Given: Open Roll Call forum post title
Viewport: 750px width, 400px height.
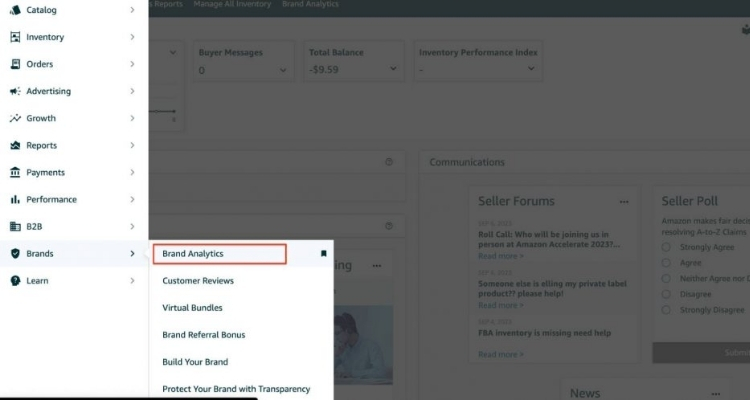Looking at the screenshot, I should coord(549,239).
